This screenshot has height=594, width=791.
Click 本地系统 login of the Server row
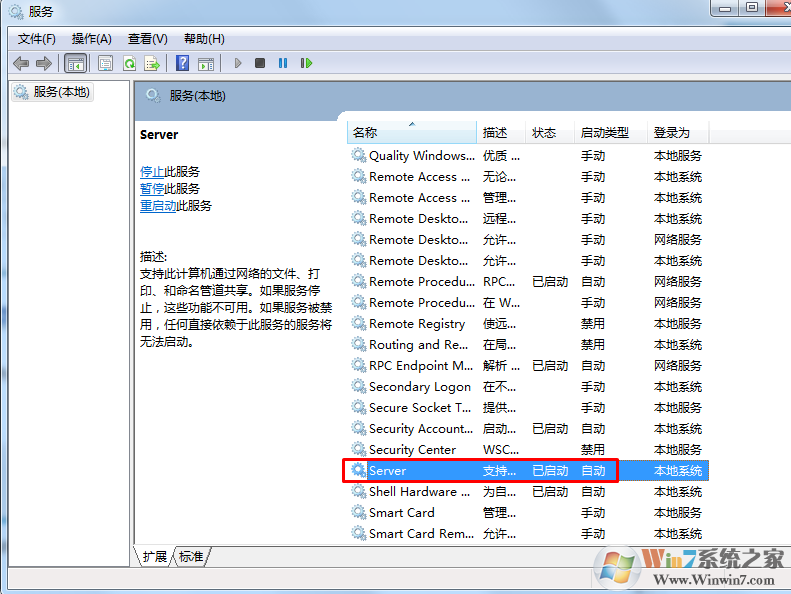click(x=677, y=470)
